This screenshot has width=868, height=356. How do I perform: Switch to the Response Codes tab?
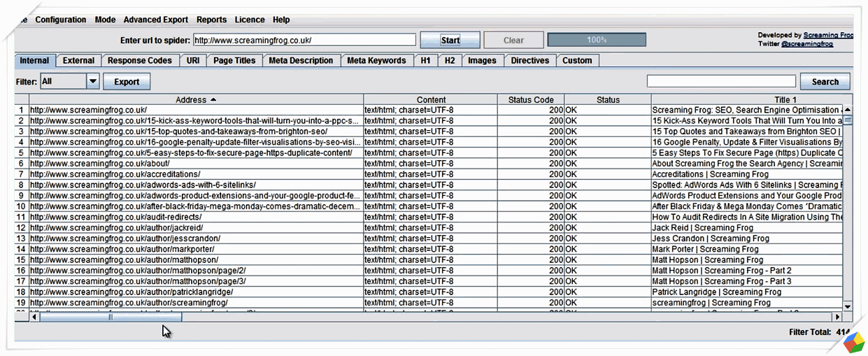140,61
